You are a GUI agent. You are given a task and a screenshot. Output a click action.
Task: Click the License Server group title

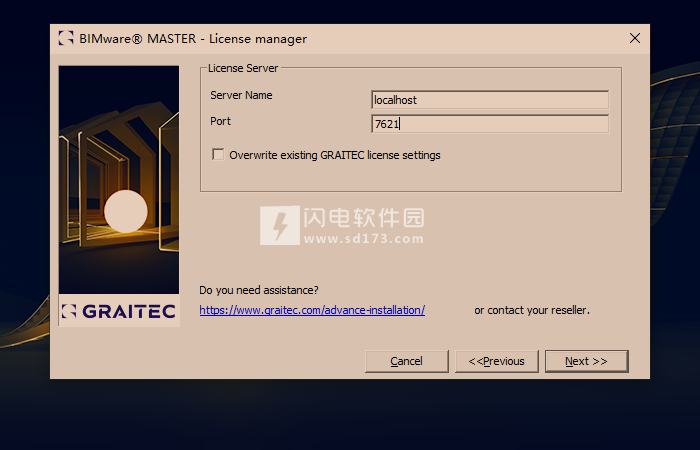click(x=243, y=68)
